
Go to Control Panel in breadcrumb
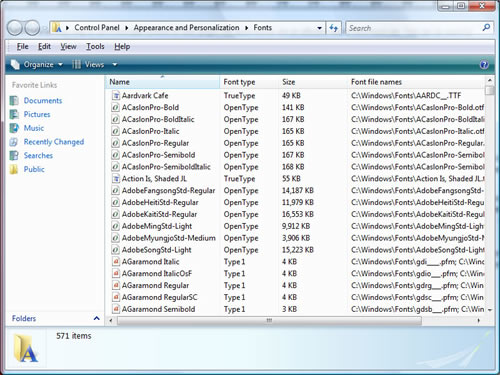97,28
